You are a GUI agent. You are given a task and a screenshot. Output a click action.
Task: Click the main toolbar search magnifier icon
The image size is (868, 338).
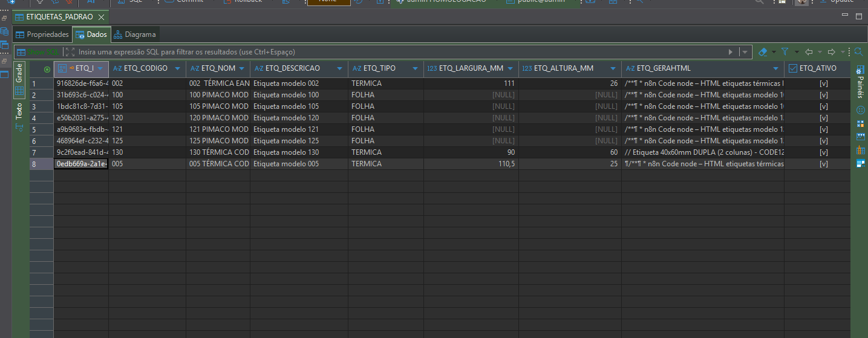tap(760, 2)
